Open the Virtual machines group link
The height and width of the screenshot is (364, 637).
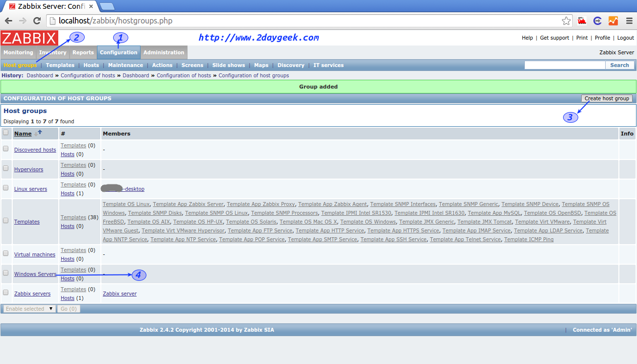(x=34, y=254)
